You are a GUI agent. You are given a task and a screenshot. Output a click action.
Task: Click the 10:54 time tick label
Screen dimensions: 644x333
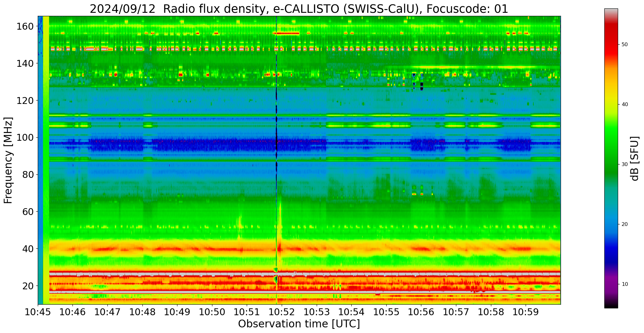pyautogui.click(x=352, y=312)
